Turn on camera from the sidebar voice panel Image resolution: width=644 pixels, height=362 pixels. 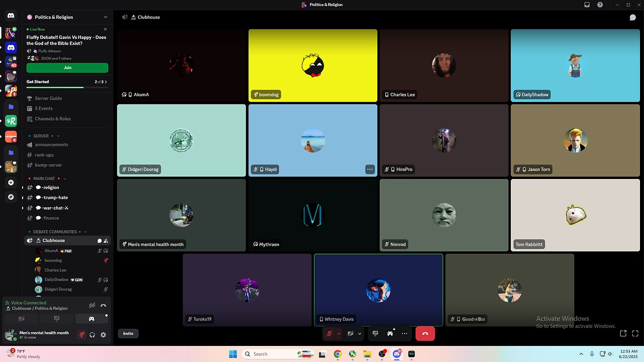click(21, 319)
